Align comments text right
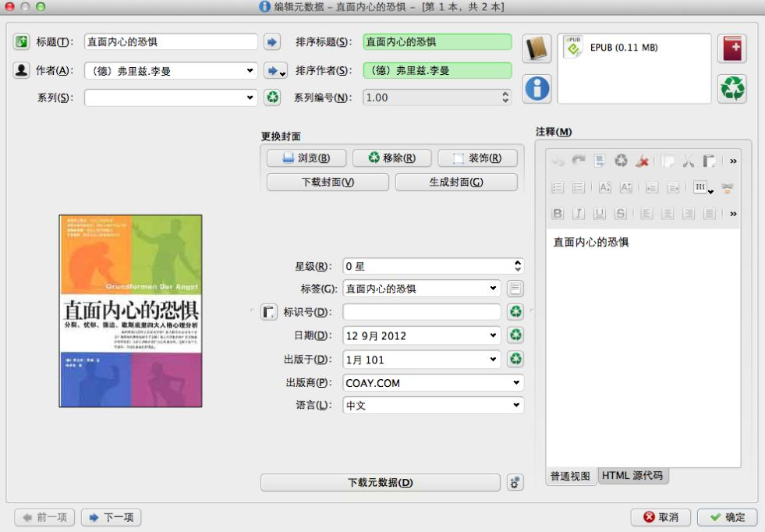 [x=689, y=213]
